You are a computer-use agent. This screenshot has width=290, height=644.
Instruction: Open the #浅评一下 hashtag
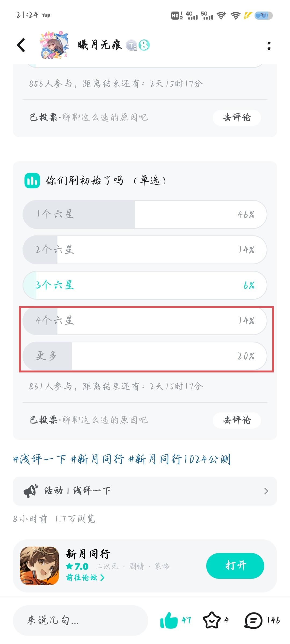(39, 459)
